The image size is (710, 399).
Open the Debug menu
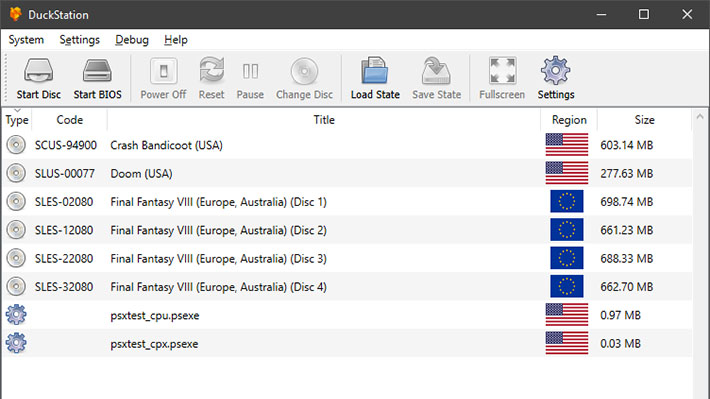(x=132, y=40)
